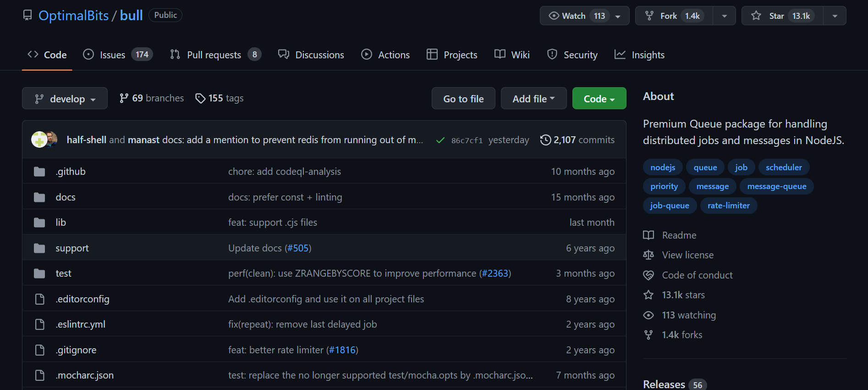
Task: Expand the Add file dropdown
Action: tap(533, 99)
